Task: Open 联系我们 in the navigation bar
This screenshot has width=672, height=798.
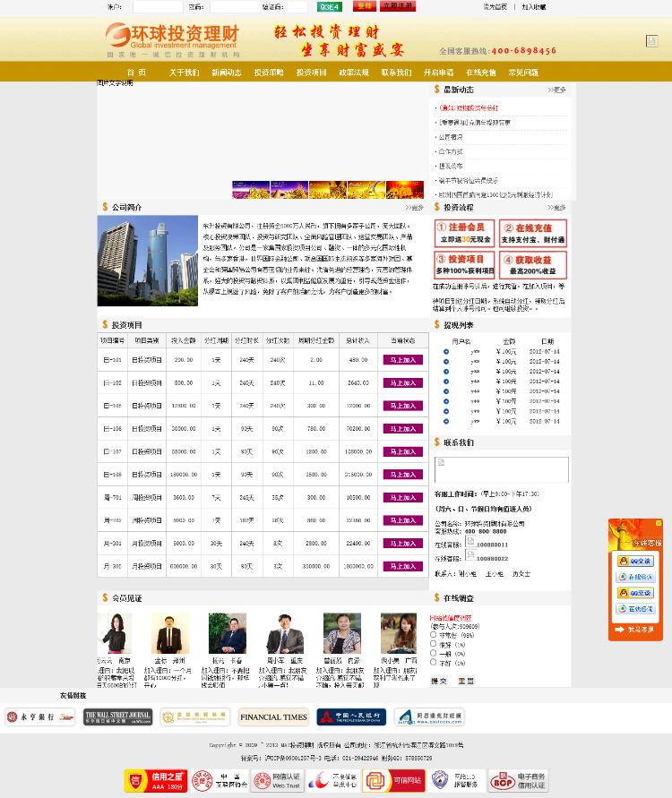Action: [396, 73]
